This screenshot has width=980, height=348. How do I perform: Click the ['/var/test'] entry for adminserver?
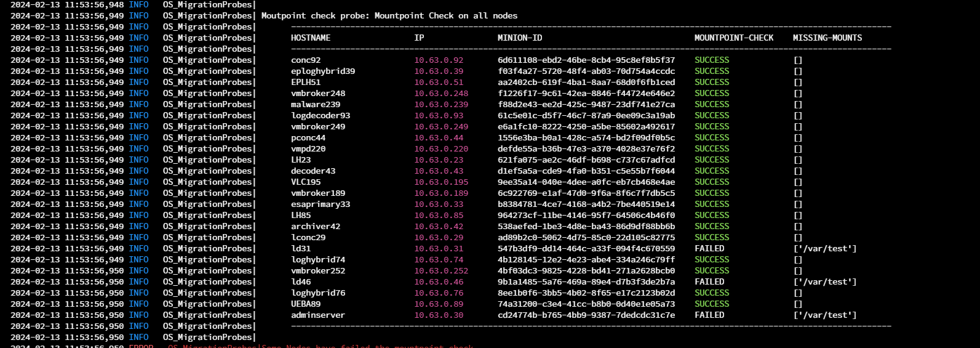[825, 315]
